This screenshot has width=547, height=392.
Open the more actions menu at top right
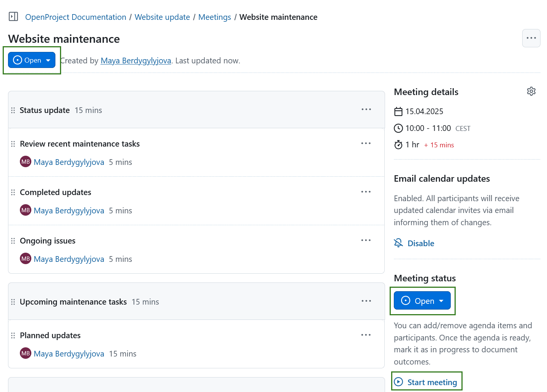pyautogui.click(x=531, y=38)
